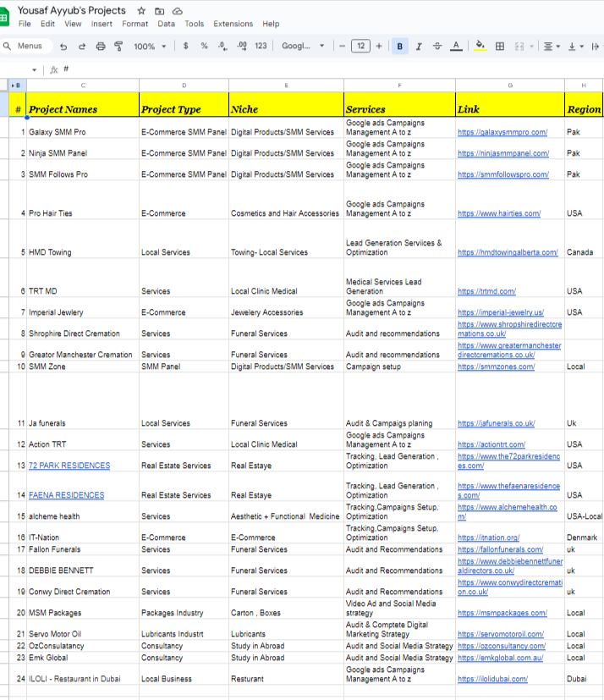Toggle bold formatting
Image resolution: width=604 pixels, height=700 pixels.
tap(399, 46)
